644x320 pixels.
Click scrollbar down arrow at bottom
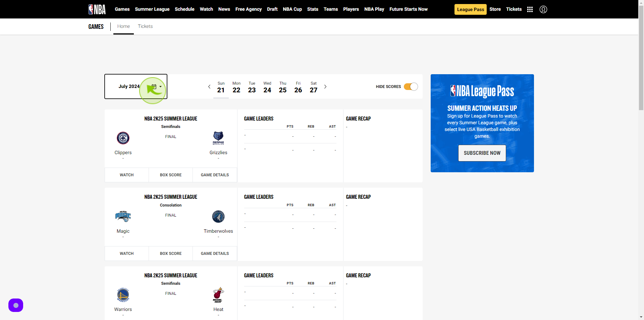tap(641, 317)
